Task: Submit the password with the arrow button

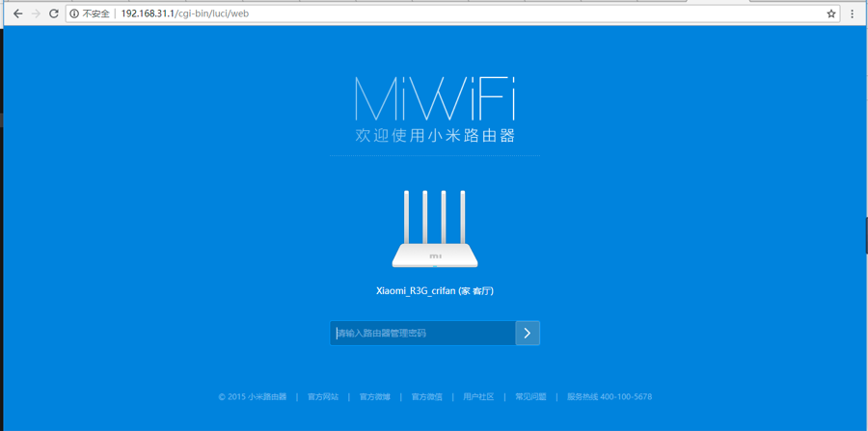Action: 528,333
